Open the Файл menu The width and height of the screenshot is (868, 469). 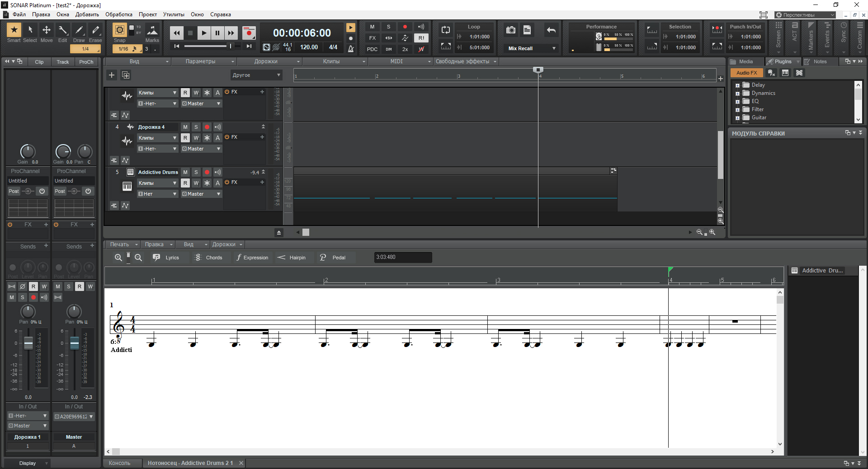click(19, 14)
